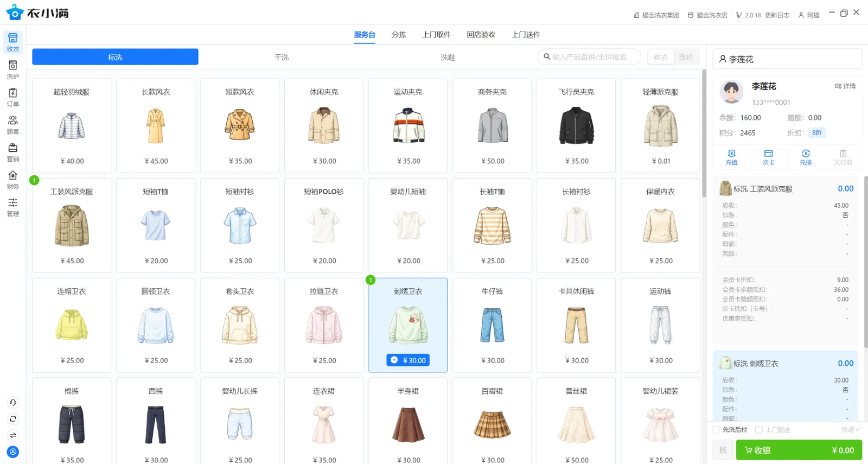Click the 刺绣卫衣 add price button
868x464 pixels.
pyautogui.click(x=408, y=360)
